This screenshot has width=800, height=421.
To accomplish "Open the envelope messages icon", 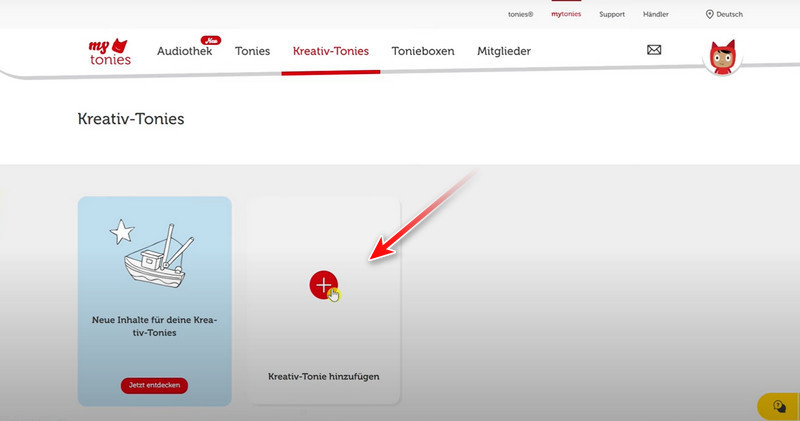I will pyautogui.click(x=654, y=49).
